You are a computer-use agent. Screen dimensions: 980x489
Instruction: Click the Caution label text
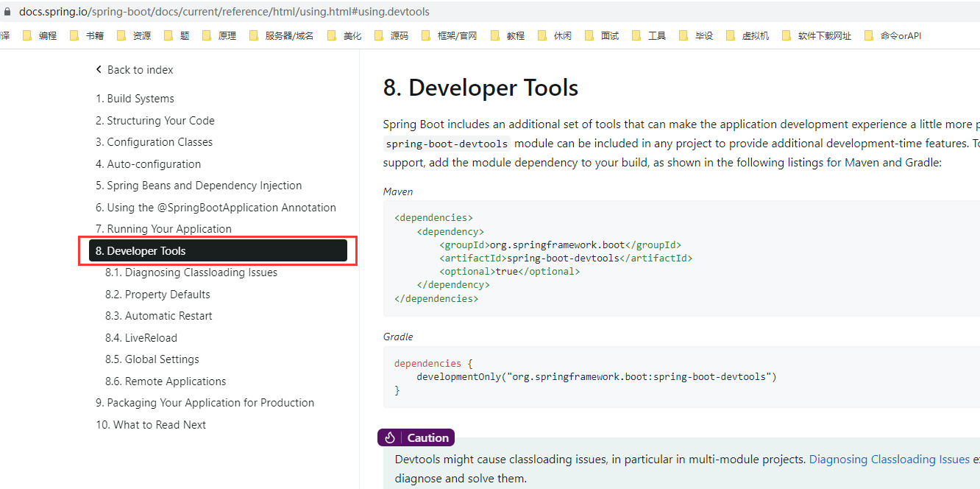pyautogui.click(x=428, y=437)
